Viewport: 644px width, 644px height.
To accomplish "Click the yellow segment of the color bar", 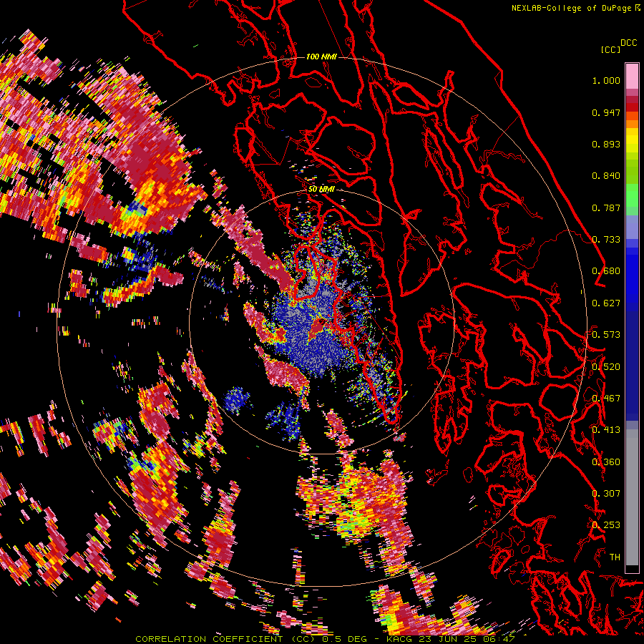I will point(632,142).
